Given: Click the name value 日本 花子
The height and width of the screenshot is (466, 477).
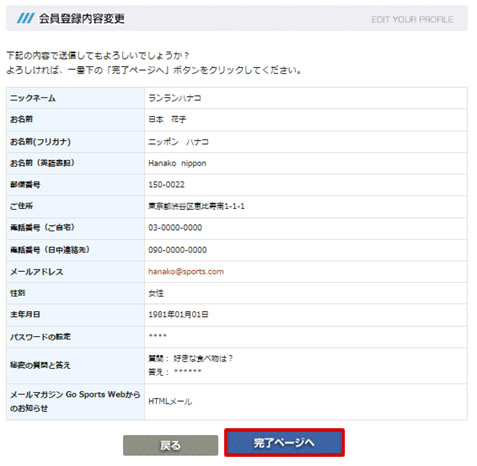Looking at the screenshot, I should [167, 119].
